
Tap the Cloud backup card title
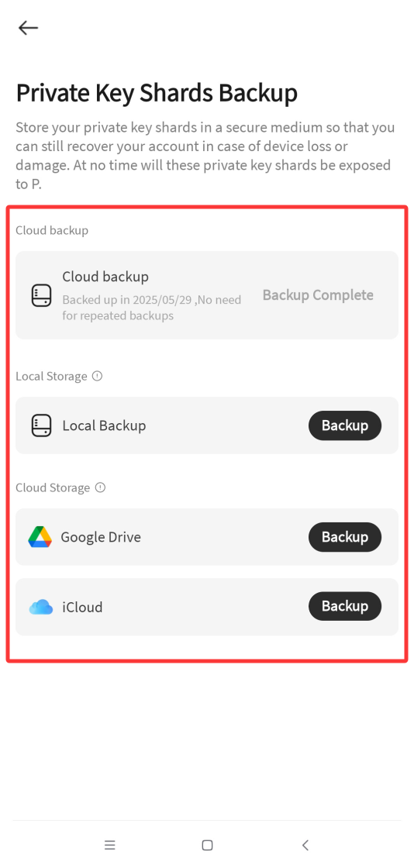105,276
